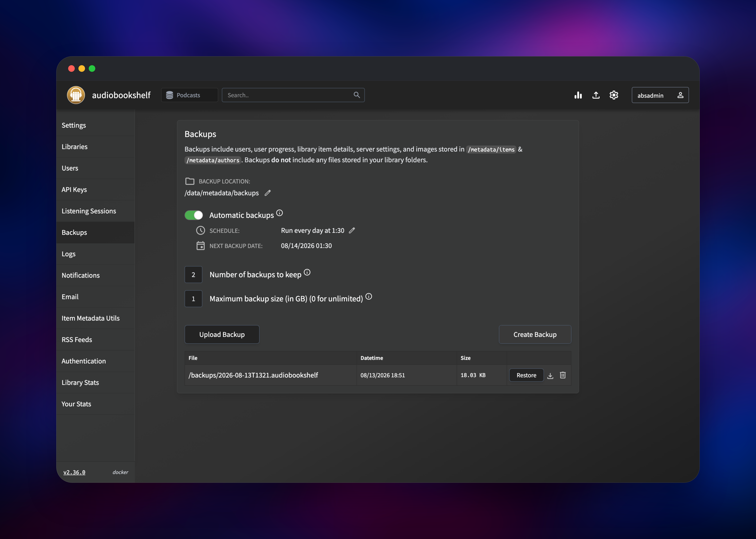
Task: Open the library stats bar chart icon
Action: (578, 95)
